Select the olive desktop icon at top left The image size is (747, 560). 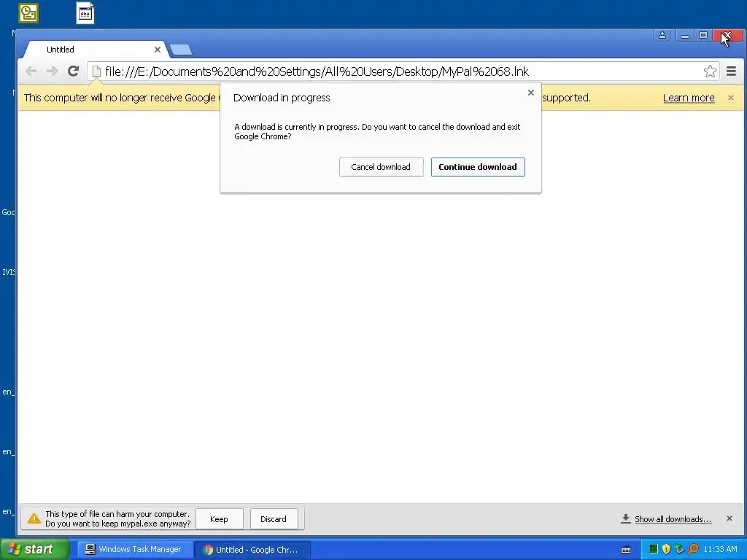28,13
